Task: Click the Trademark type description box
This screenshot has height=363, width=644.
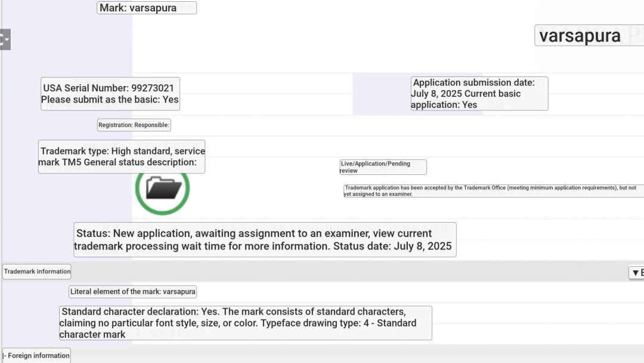Action: (122, 156)
